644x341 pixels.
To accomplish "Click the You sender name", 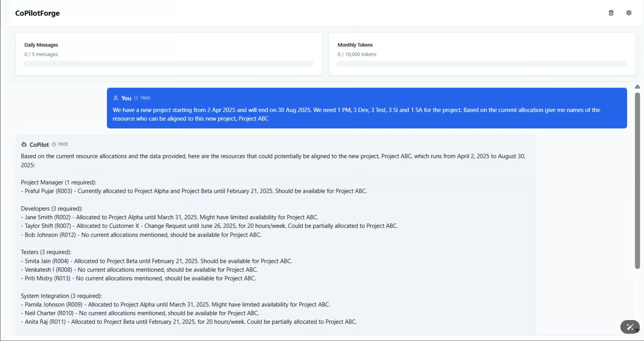I will (x=126, y=98).
